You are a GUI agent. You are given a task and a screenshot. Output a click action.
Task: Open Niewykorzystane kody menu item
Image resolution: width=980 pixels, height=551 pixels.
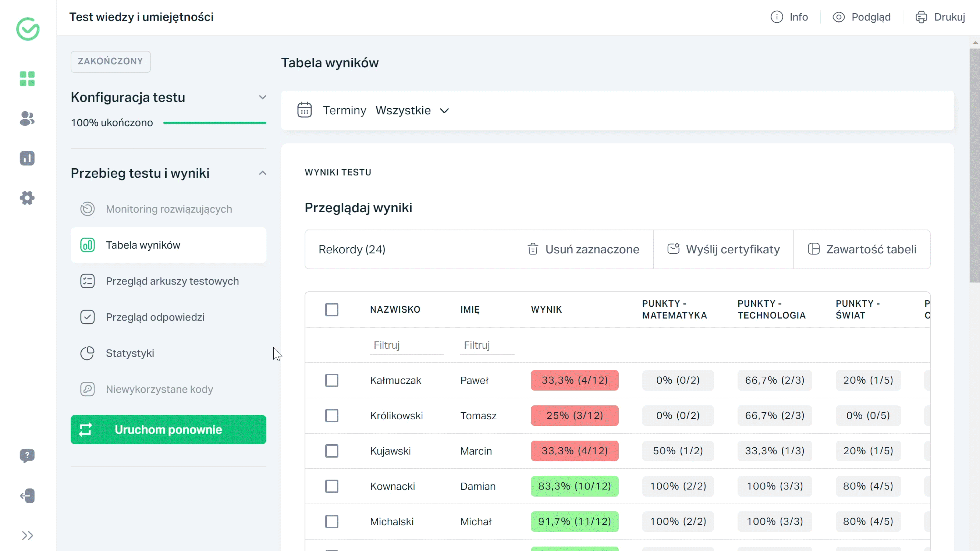[168, 389]
